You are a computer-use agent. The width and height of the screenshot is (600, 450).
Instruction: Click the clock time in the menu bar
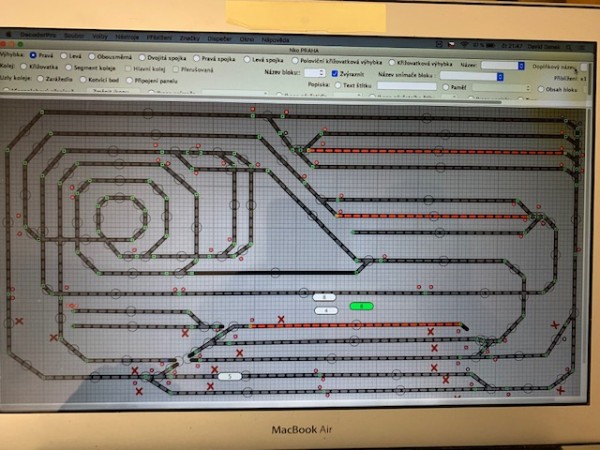tap(510, 46)
